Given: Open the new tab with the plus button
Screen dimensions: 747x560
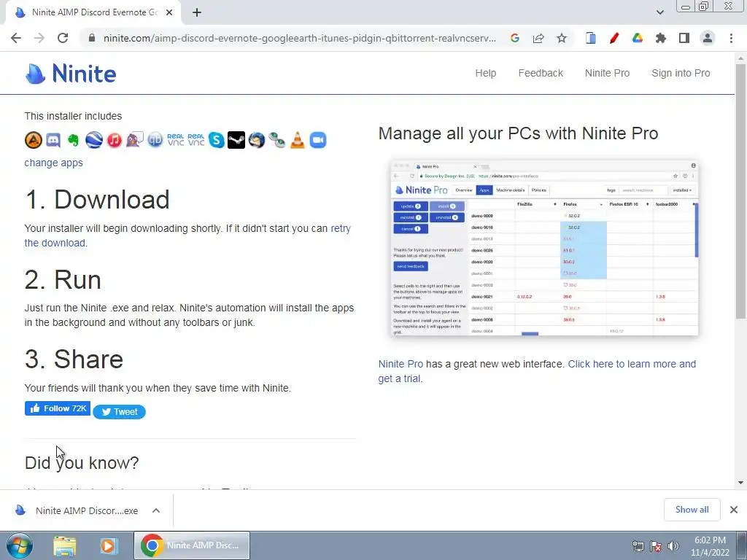Looking at the screenshot, I should coord(197,13).
